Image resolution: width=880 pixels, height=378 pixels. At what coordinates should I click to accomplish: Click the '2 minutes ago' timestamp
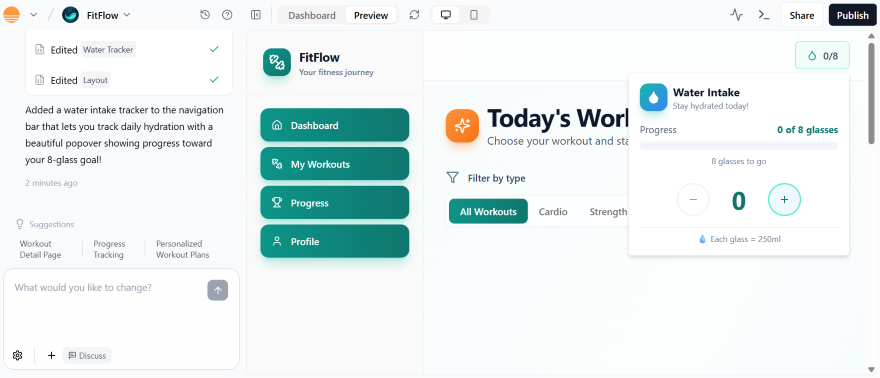click(x=51, y=183)
